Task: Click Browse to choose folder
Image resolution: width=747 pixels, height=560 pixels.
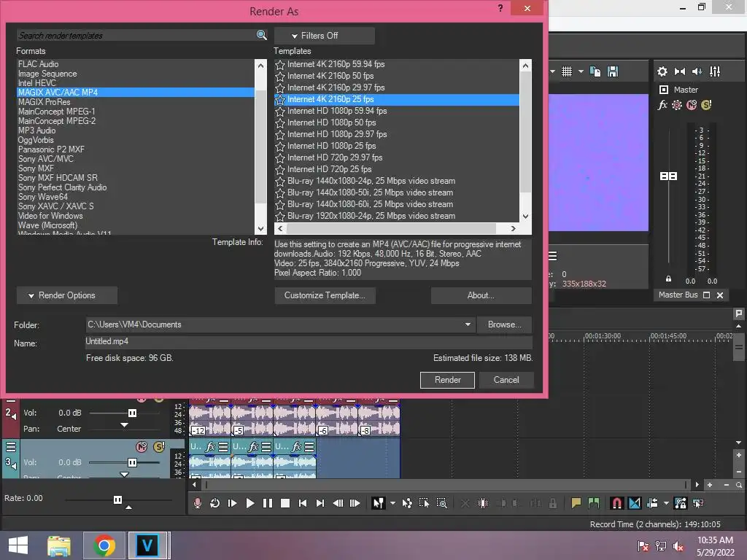Action: 504,324
